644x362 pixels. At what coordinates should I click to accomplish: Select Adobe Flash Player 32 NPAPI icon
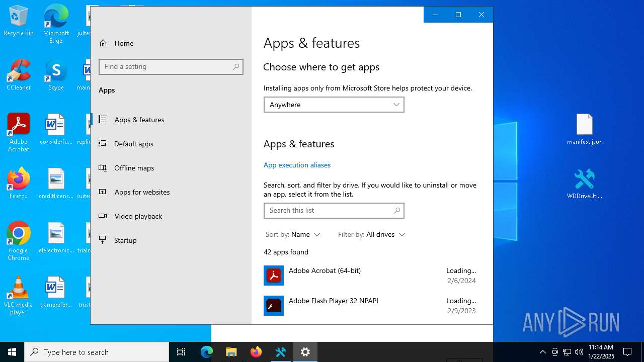point(274,306)
